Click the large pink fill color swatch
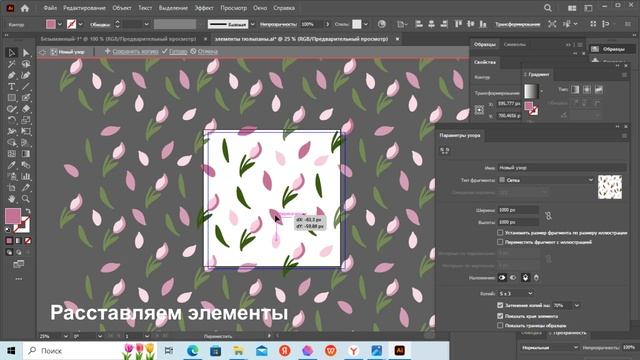Image resolution: width=640 pixels, height=360 pixels. pos(13,216)
